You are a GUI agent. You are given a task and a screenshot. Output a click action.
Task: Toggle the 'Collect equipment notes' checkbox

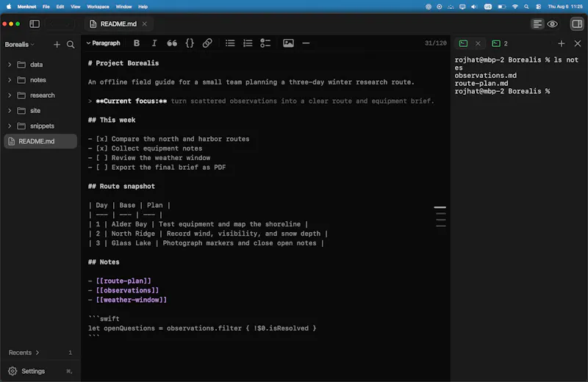coord(101,148)
